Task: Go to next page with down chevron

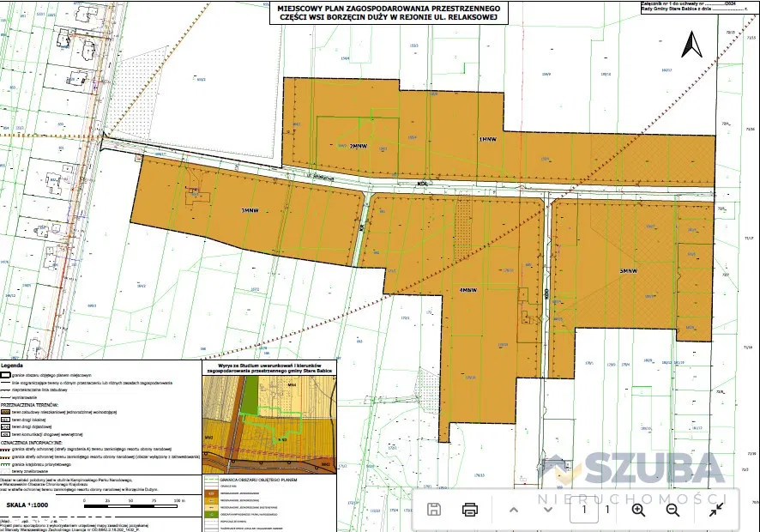Action: coord(548,509)
